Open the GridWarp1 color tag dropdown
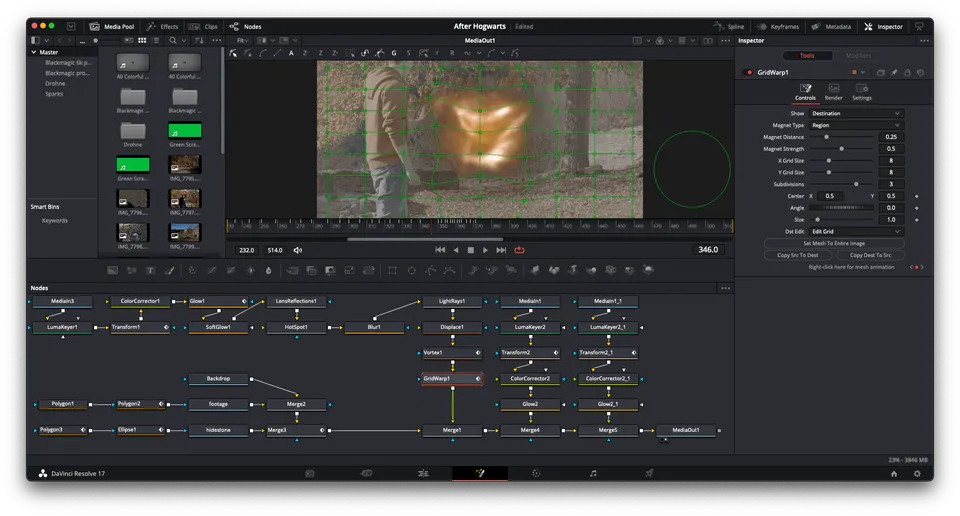 pyautogui.click(x=858, y=72)
